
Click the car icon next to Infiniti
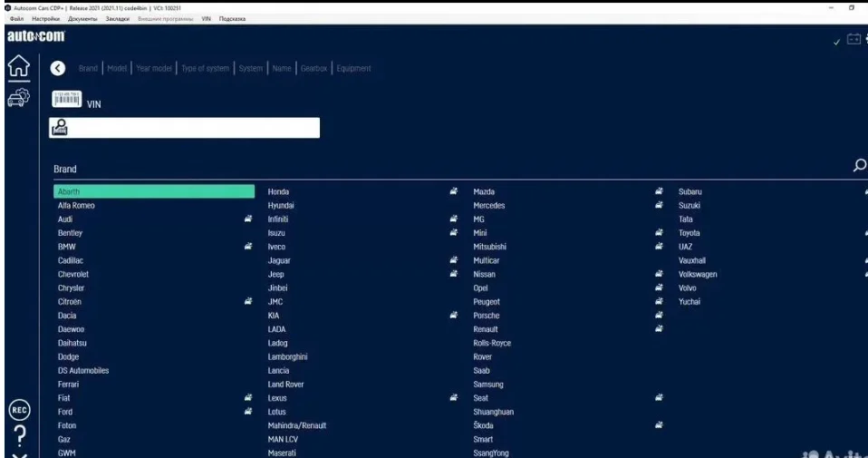(453, 219)
